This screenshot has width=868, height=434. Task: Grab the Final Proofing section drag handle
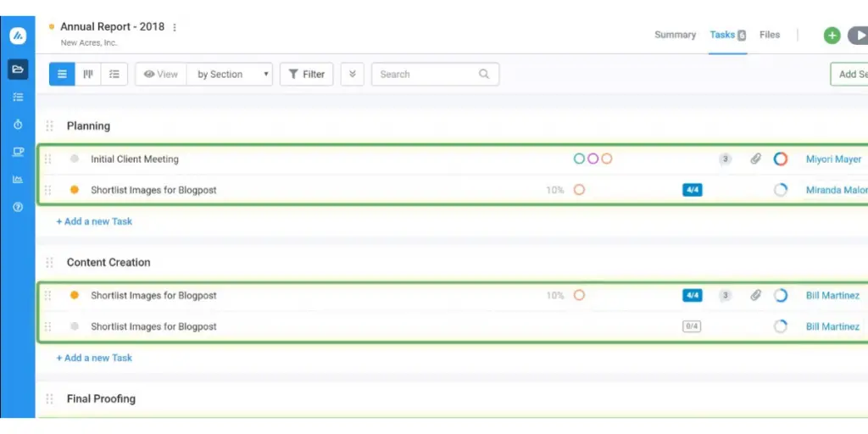pyautogui.click(x=49, y=398)
